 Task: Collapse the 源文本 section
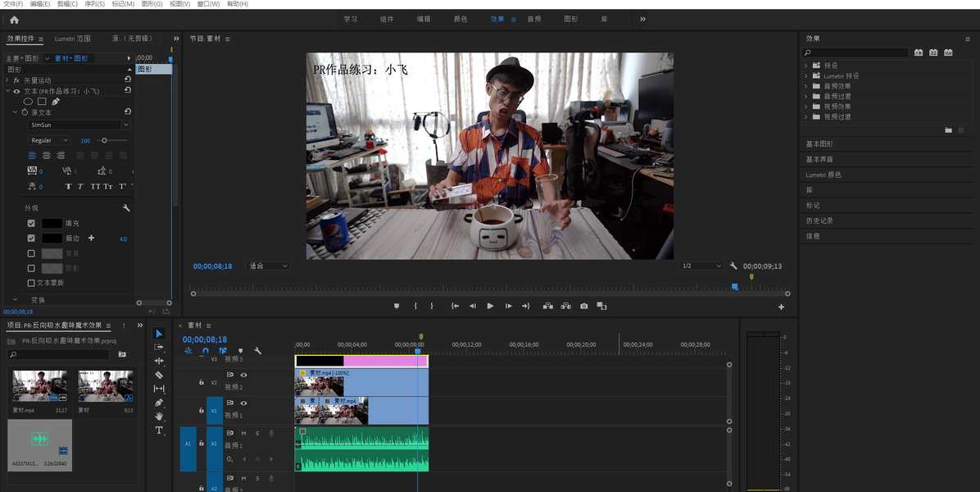point(15,112)
